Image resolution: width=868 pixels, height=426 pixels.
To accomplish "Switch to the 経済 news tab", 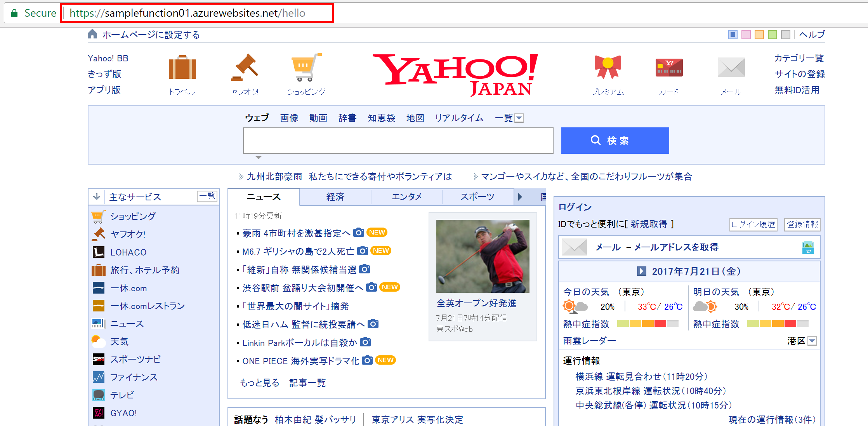I will pos(335,197).
